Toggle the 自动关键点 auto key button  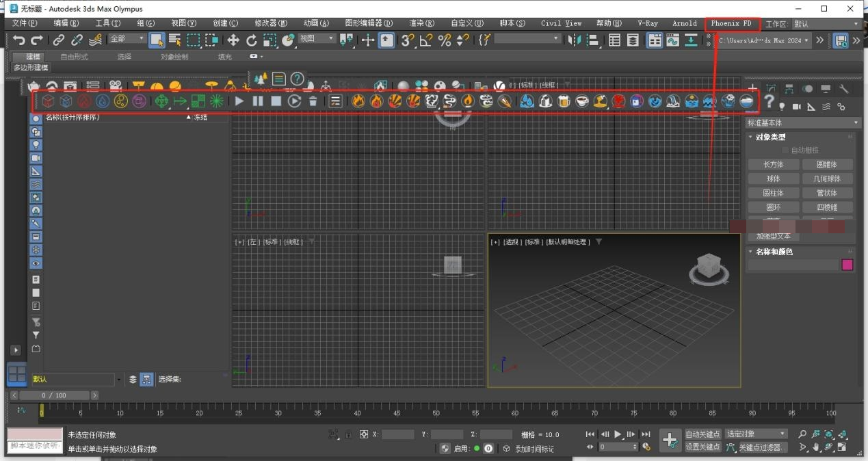coord(702,434)
